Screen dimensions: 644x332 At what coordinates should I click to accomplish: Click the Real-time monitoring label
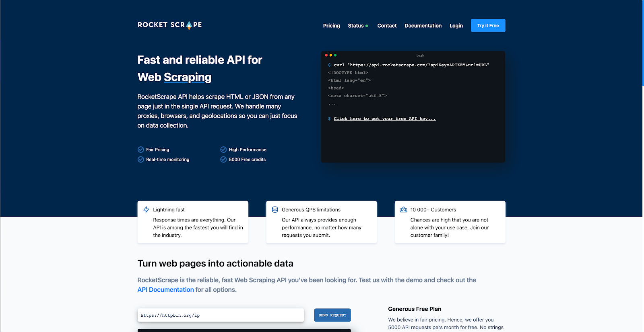(x=168, y=160)
